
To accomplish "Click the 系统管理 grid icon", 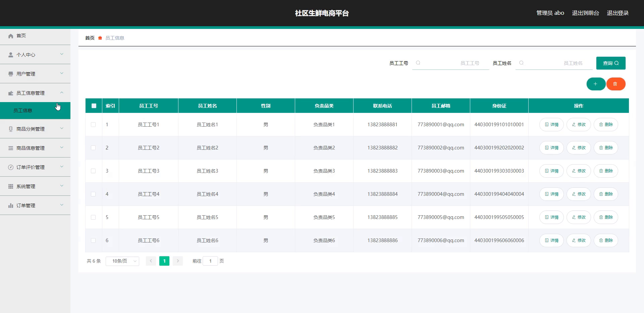I will click(11, 186).
